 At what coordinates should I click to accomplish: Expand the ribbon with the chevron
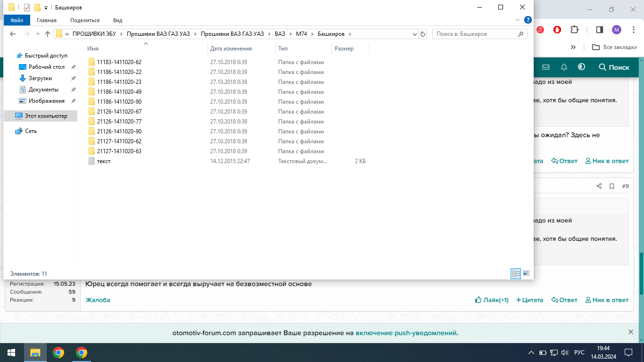tap(518, 20)
